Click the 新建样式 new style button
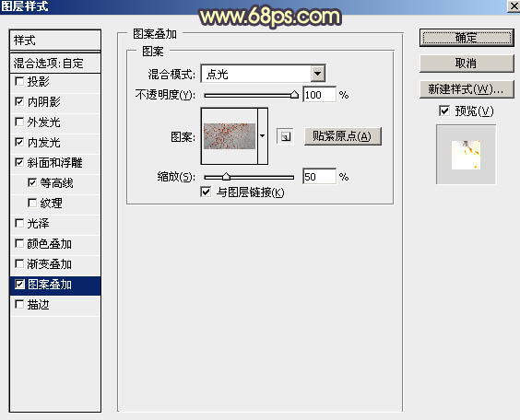Screen dimensions: 520x420 (467, 89)
